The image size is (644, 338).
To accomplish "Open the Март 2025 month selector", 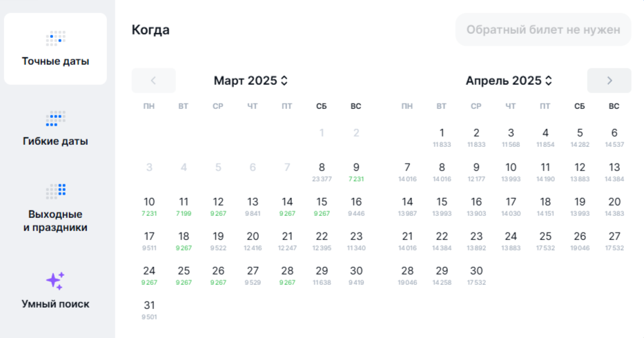I will (x=251, y=81).
